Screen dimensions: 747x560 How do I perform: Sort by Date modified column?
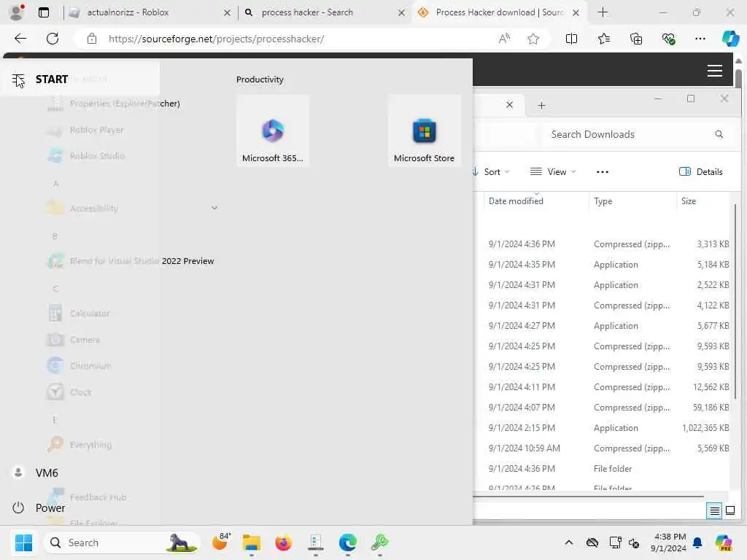[x=536, y=201]
